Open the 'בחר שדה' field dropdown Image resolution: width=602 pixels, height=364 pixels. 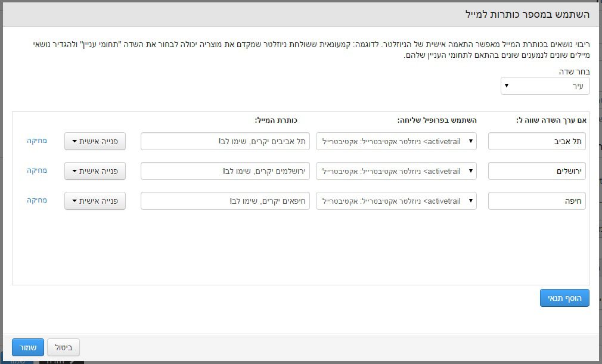545,86
